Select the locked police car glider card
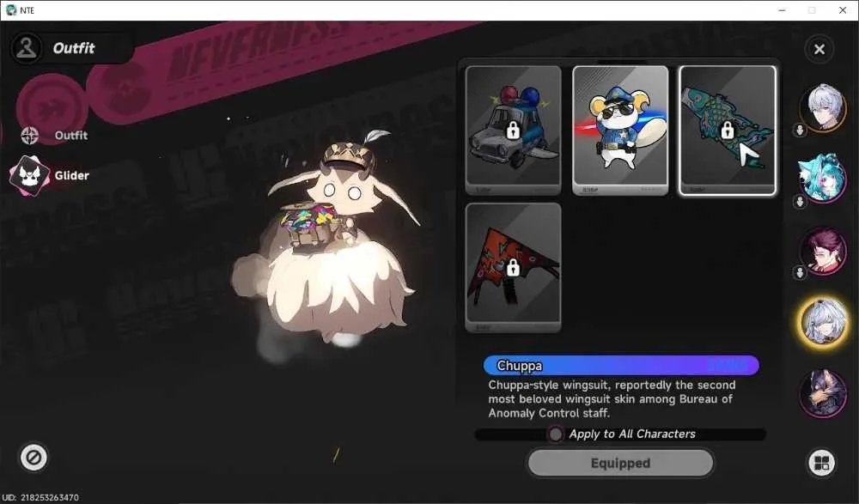859x504 pixels. point(514,130)
